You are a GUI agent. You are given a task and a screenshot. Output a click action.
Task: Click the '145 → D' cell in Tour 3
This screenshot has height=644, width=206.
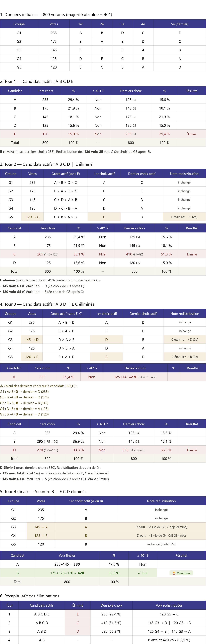(32, 339)
